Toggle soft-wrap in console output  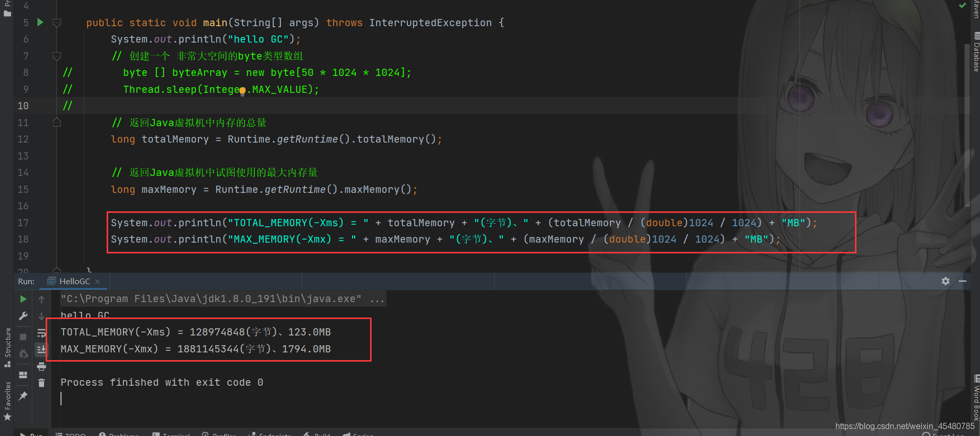click(x=42, y=333)
